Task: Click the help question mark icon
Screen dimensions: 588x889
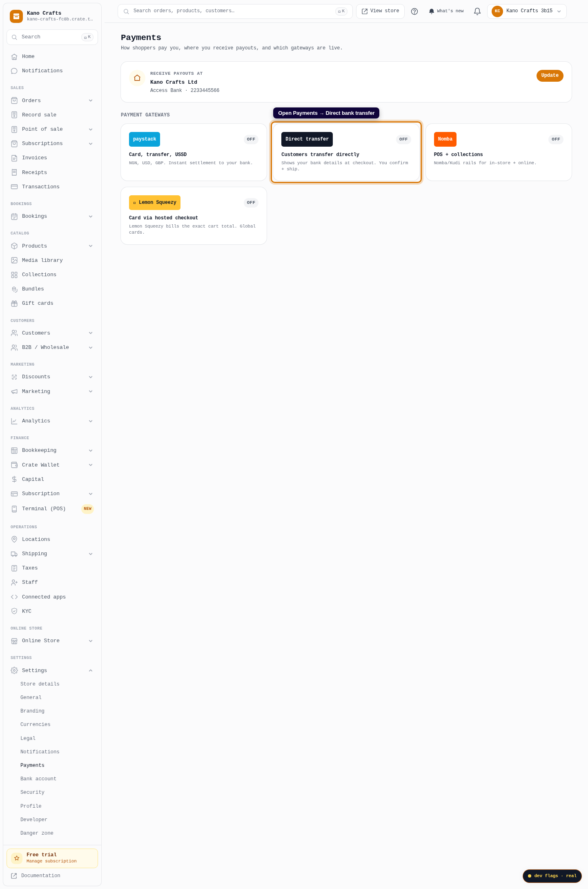Action: [414, 11]
